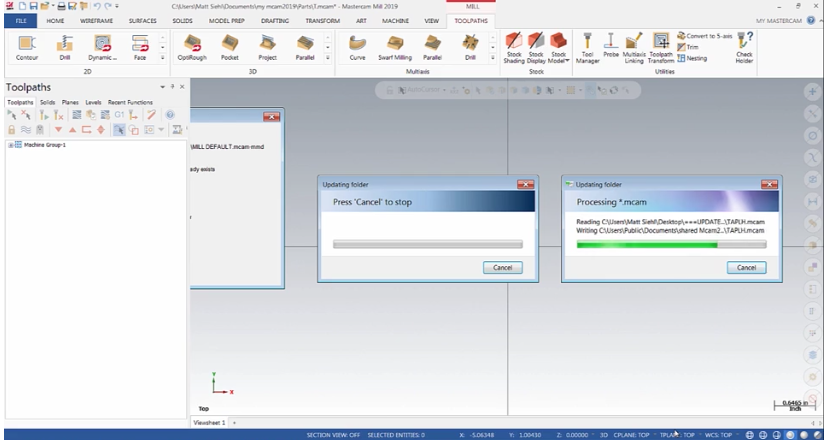
Task: Toggle the ghost posting icon
Action: (40, 130)
